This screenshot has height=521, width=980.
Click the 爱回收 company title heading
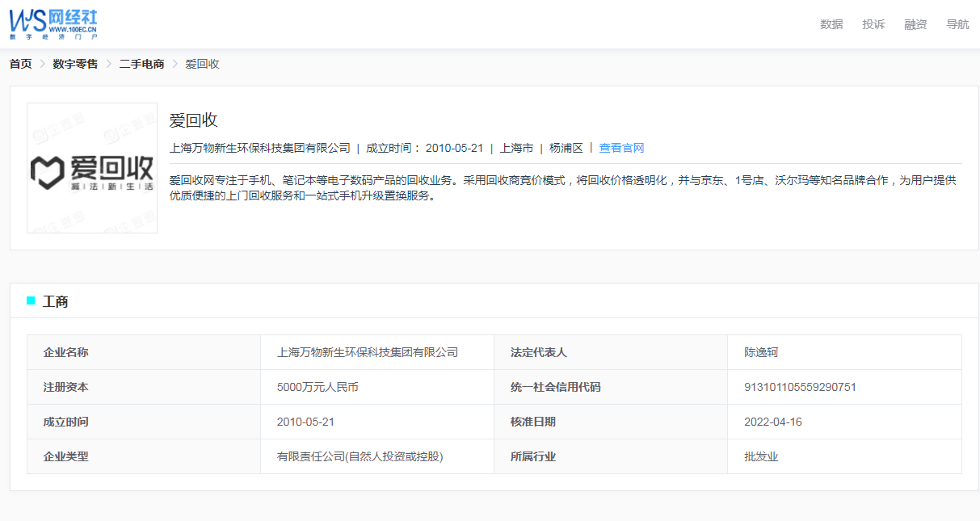tap(194, 120)
